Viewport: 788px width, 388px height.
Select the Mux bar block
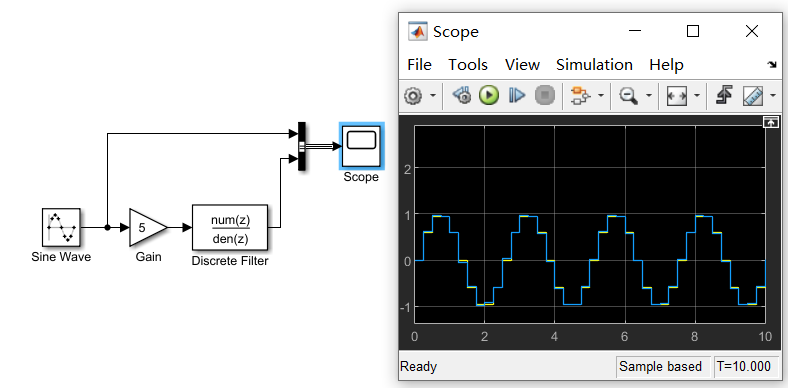(302, 146)
